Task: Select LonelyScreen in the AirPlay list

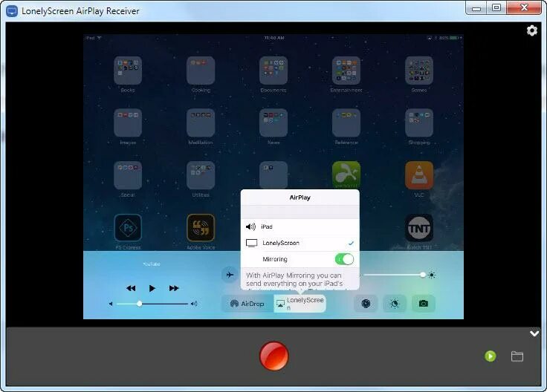Action: [300, 243]
